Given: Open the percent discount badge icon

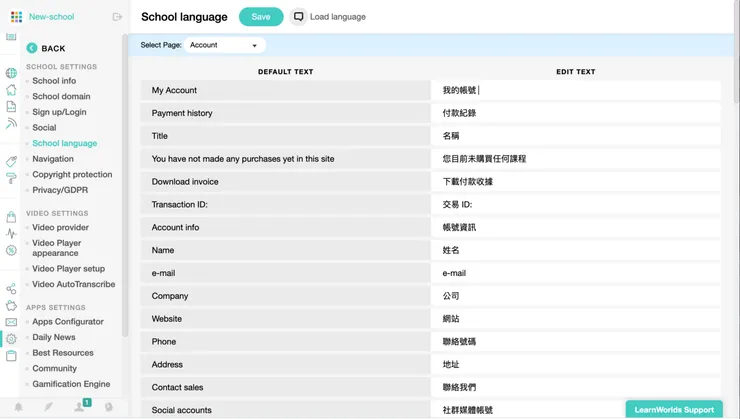Looking at the screenshot, I should pyautogui.click(x=11, y=250).
